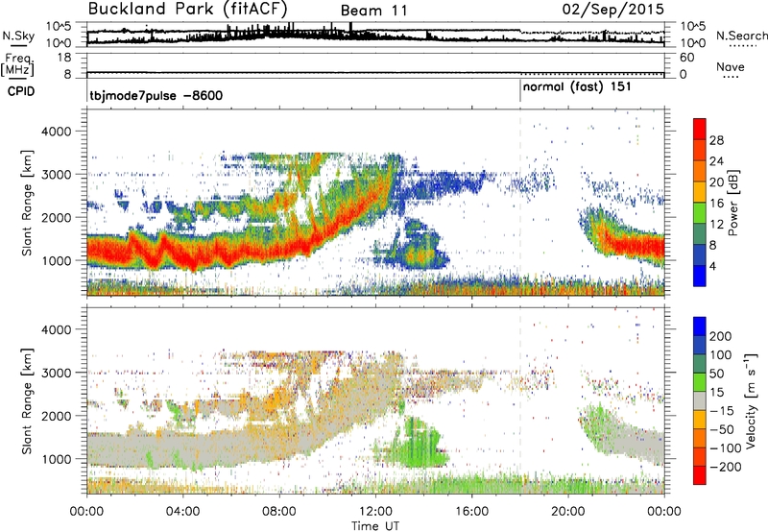Click the 'Freq. [MHz]' axis label
Viewport: 768px width, 532px height.
(x=17, y=64)
